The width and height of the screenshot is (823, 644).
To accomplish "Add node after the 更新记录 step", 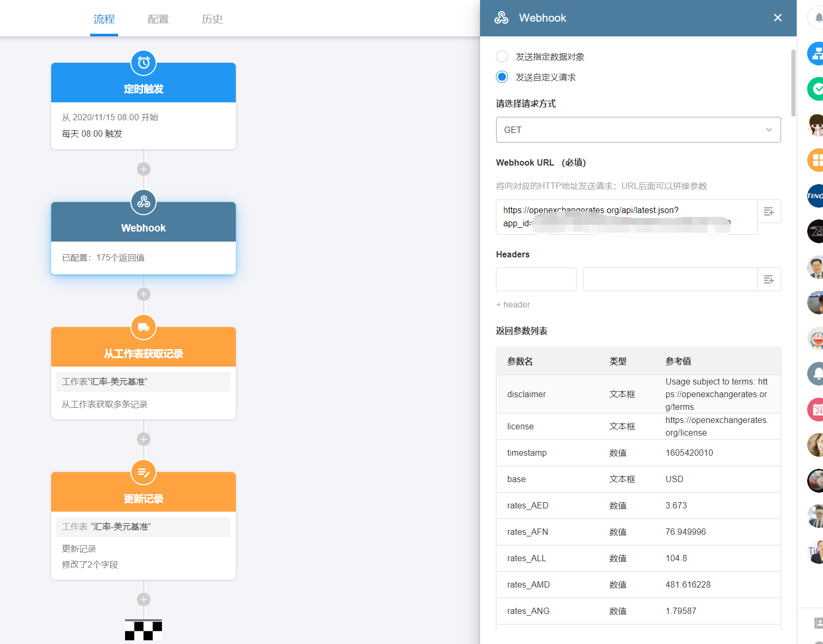I will (143, 600).
